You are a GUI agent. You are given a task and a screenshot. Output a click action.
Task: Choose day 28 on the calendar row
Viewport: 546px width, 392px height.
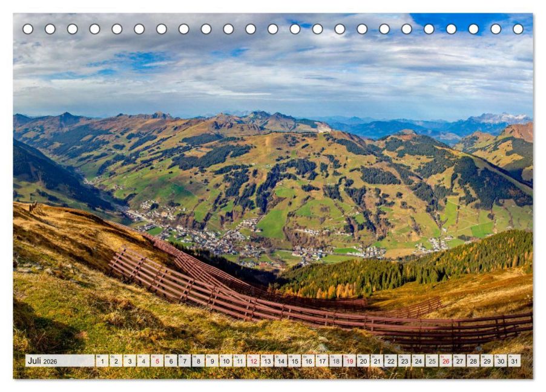[473, 361]
